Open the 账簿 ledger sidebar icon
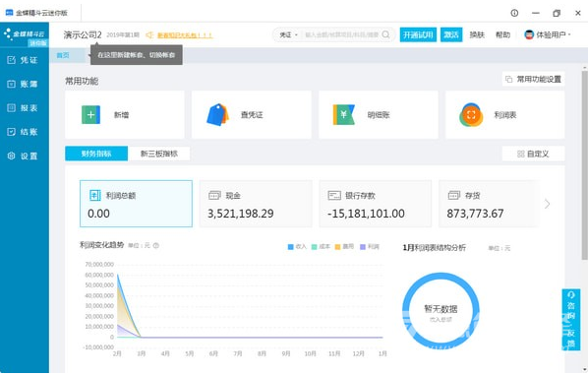The width and height of the screenshot is (588, 376). tap(11, 84)
